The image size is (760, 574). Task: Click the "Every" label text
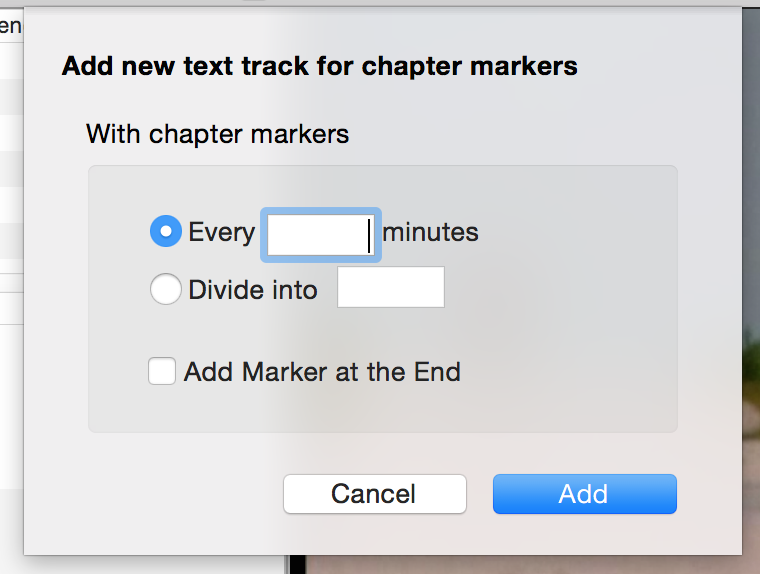click(222, 232)
